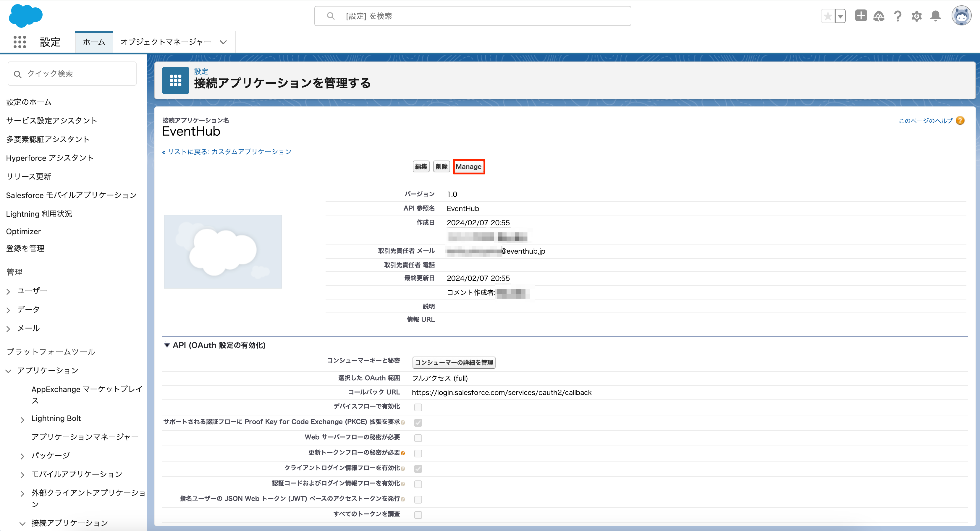980x531 pixels.
Task: Collapse the API (OAuth) section triangle
Action: (166, 345)
